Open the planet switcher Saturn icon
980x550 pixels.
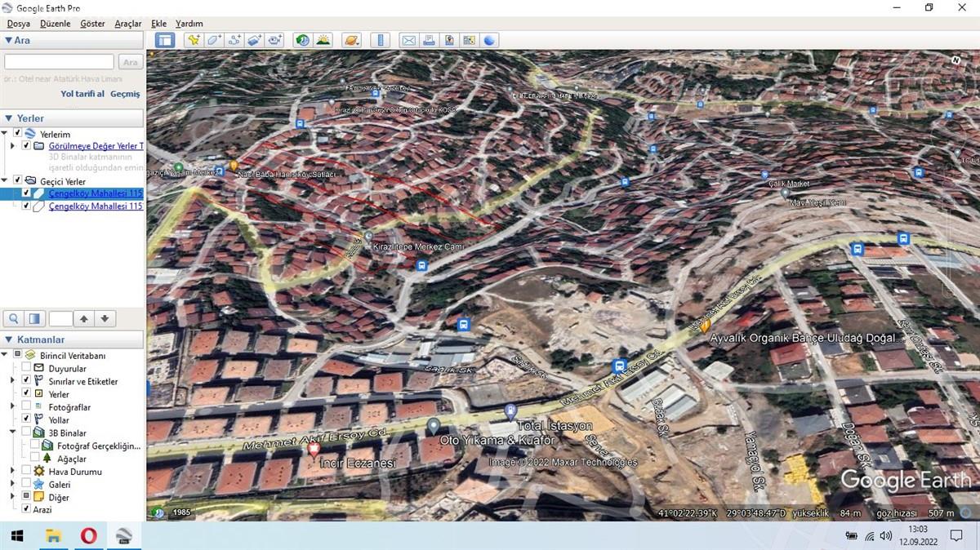pos(351,40)
